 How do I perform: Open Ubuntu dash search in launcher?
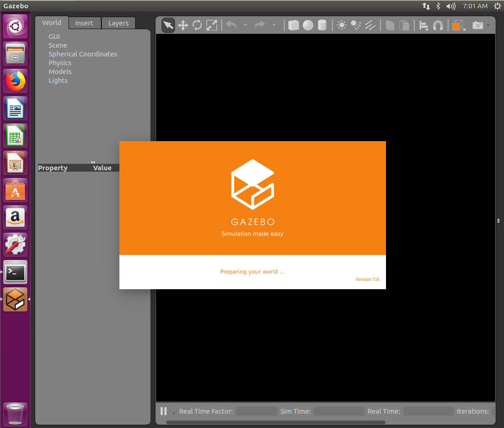coord(15,26)
